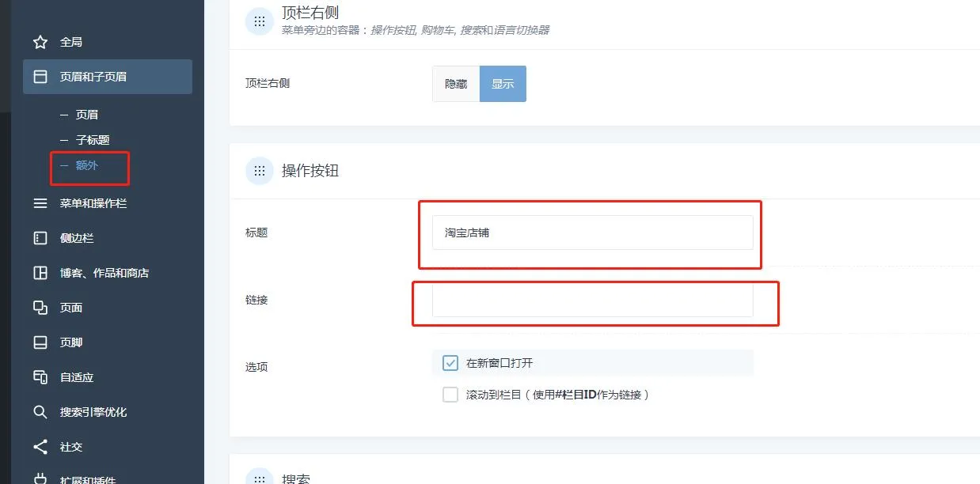Image resolution: width=980 pixels, height=484 pixels.
Task: Click the 选项 row label
Action: point(256,367)
